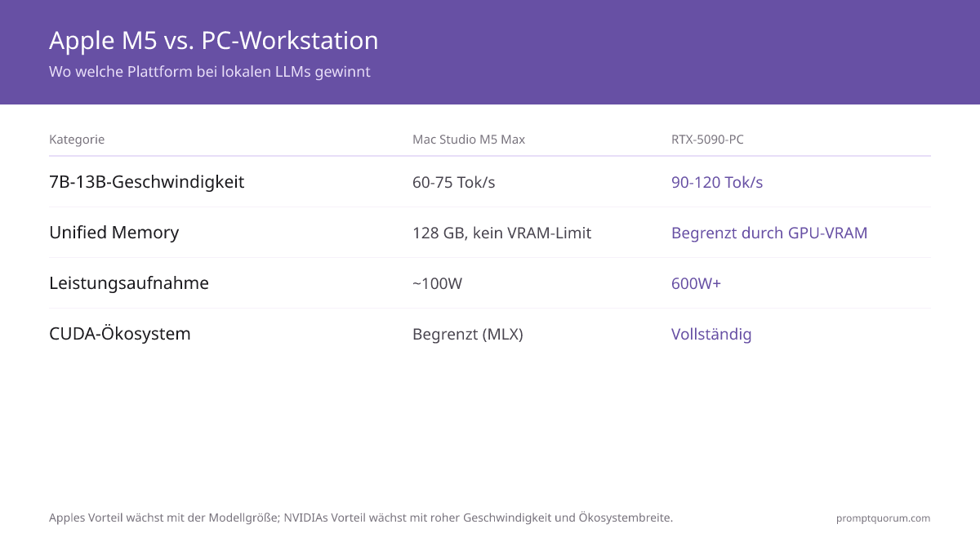The image size is (980, 551).
Task: Select the 'CUDA-Ökosystem' row label
Action: tap(120, 334)
